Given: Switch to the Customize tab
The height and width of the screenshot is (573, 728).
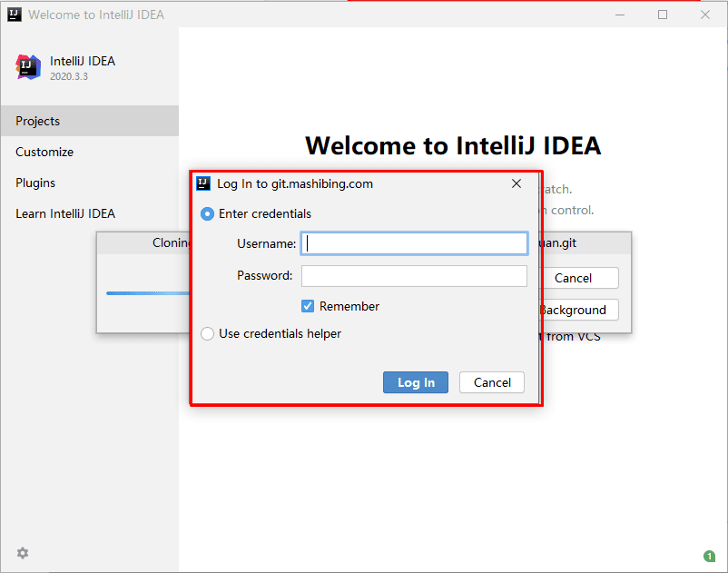Looking at the screenshot, I should pyautogui.click(x=90, y=152).
